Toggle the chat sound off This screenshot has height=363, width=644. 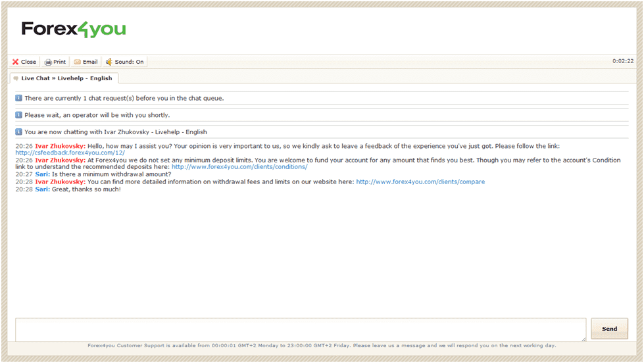124,62
